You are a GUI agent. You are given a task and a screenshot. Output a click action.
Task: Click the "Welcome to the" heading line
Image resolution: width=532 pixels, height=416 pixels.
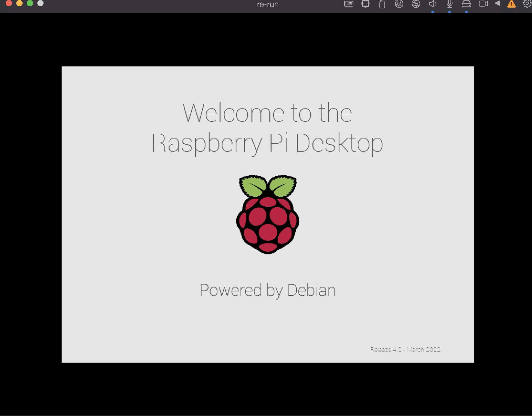267,113
